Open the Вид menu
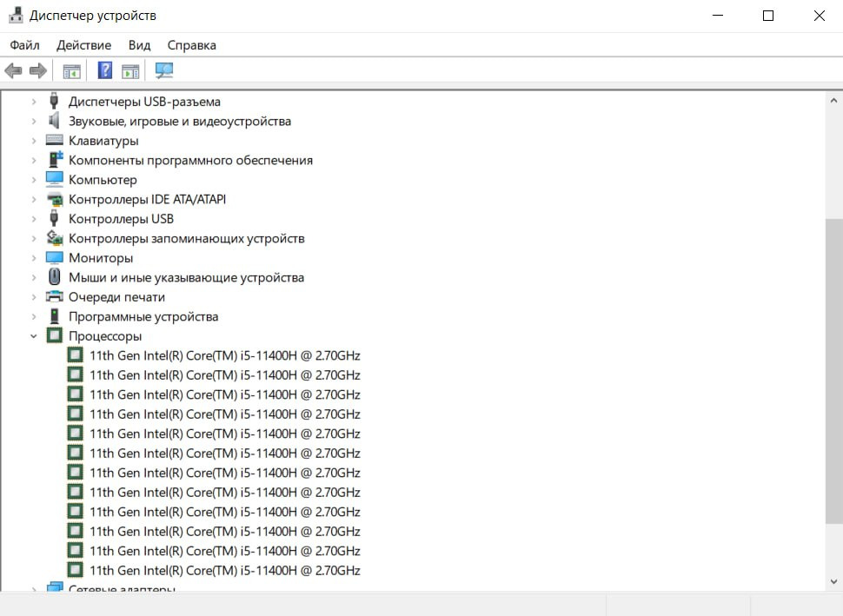This screenshot has height=616, width=843. [139, 45]
